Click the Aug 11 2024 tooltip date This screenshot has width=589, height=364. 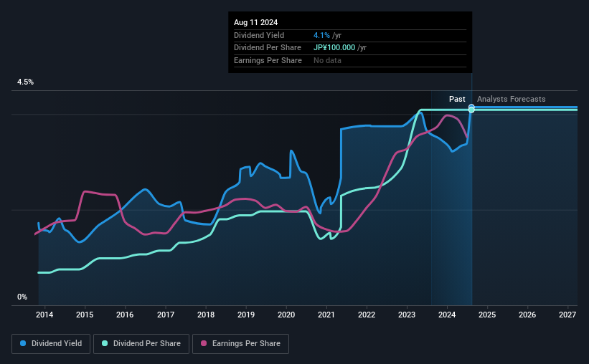pos(256,22)
